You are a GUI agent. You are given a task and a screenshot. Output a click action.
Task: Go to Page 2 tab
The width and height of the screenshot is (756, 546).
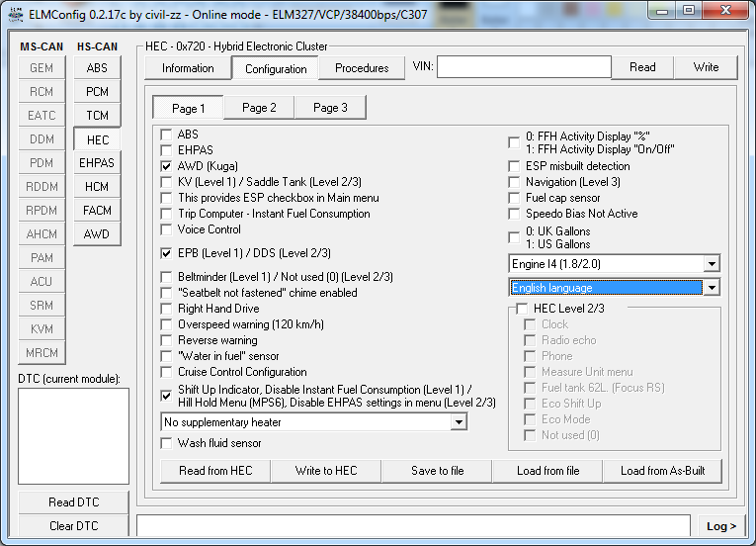[259, 108]
